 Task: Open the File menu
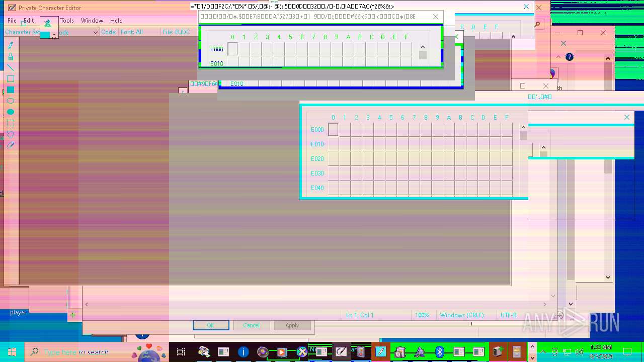pos(12,21)
